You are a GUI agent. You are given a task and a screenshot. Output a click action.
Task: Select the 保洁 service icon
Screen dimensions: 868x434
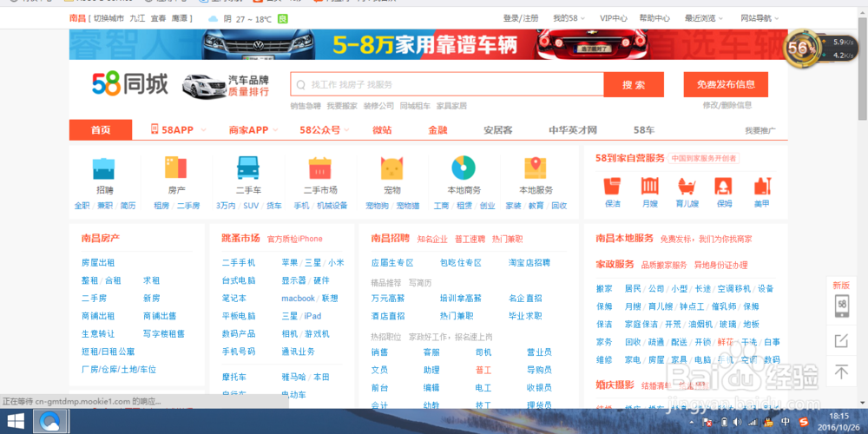[612, 186]
